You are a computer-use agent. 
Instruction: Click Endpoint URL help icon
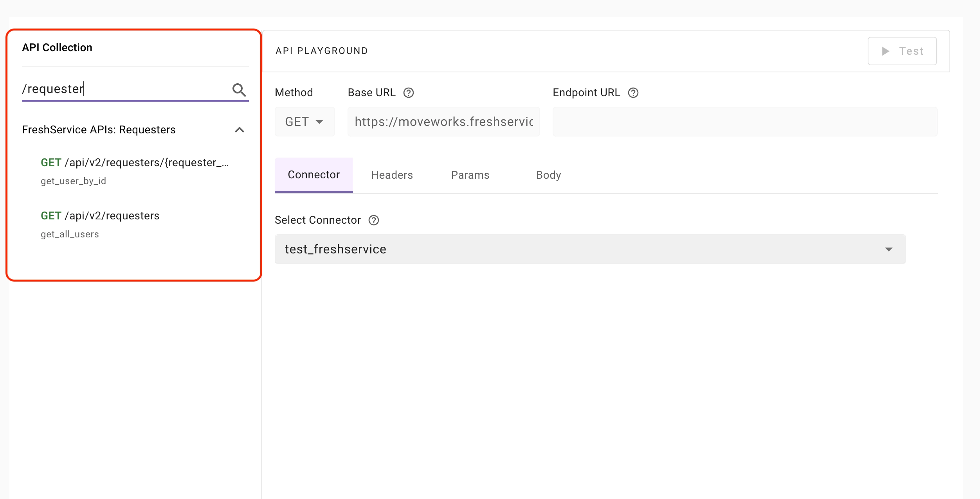pos(633,93)
